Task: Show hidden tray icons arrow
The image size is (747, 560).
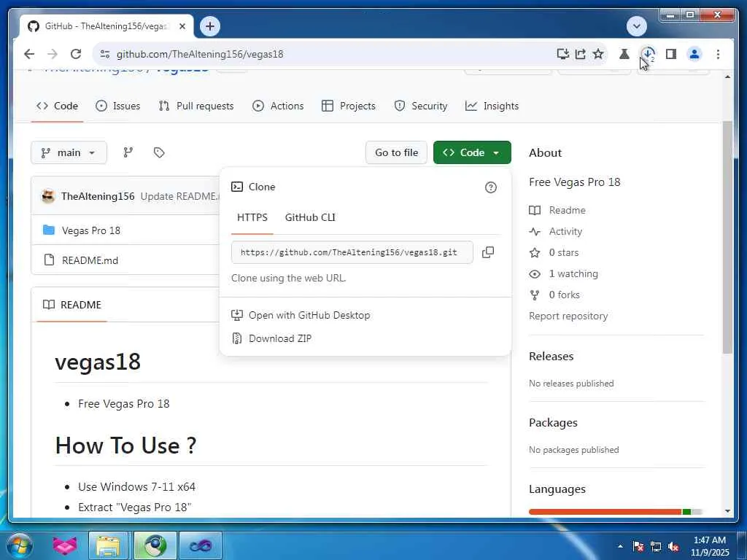Action: tap(620, 546)
